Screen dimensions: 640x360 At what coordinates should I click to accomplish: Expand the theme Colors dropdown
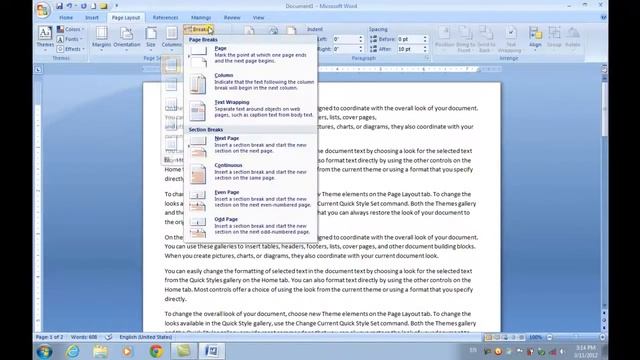click(71, 29)
